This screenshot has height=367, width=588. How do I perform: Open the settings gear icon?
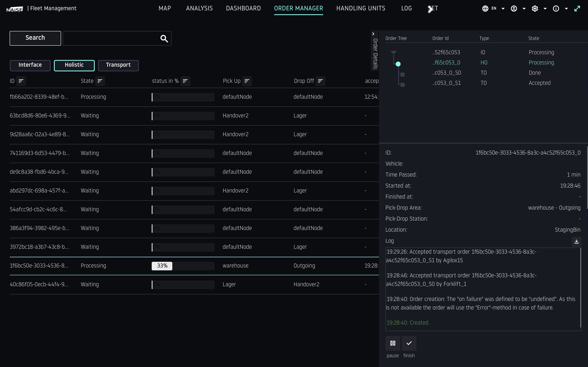(535, 8)
